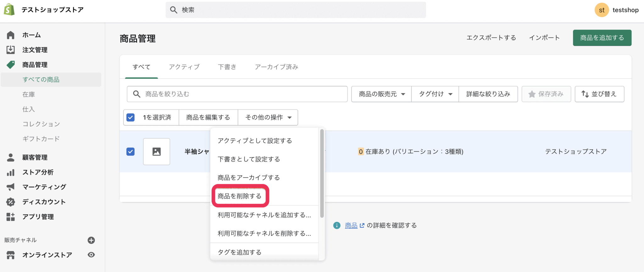The image size is (644, 272).
Task: Click the 半袖シャ product name
Action: click(197, 152)
